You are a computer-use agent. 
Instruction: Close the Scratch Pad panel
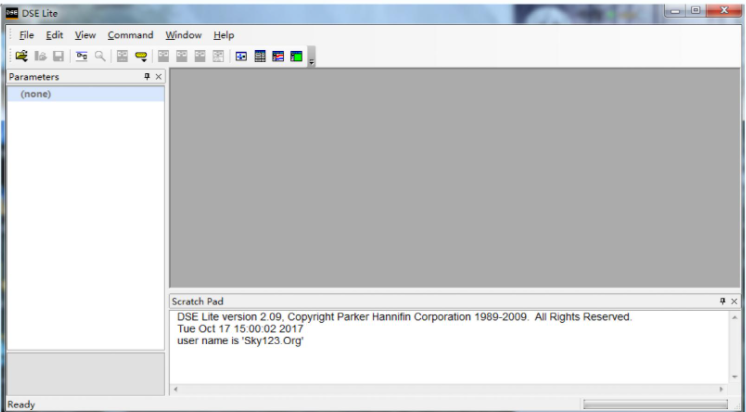click(734, 301)
